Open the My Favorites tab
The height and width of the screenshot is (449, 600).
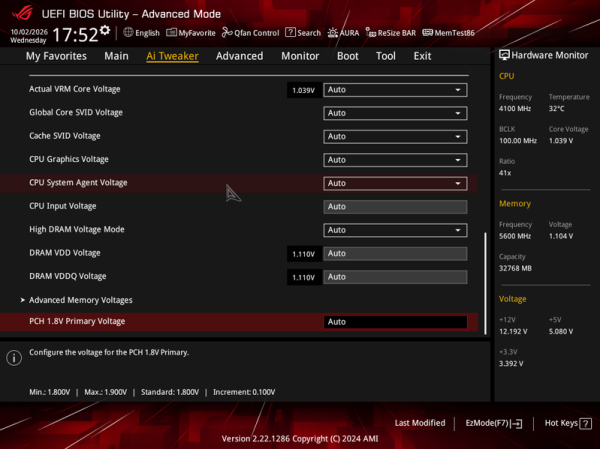(56, 56)
